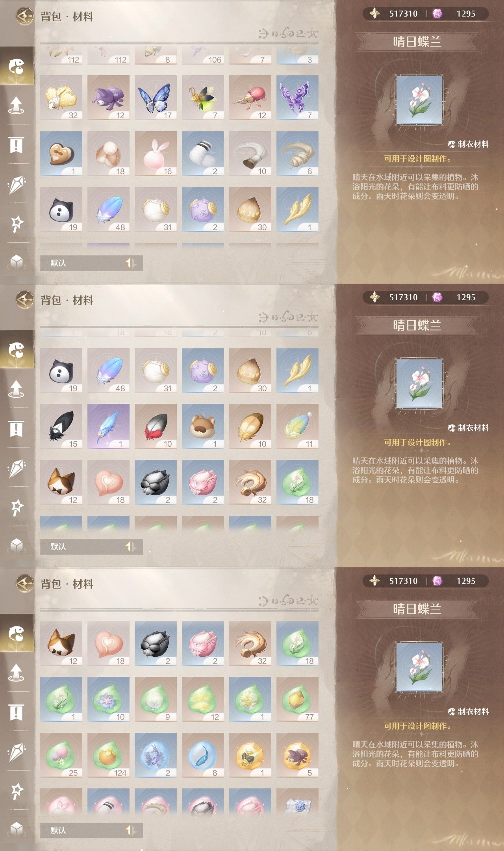Open 默认 sort dropdown under the bubble items

(80, 830)
